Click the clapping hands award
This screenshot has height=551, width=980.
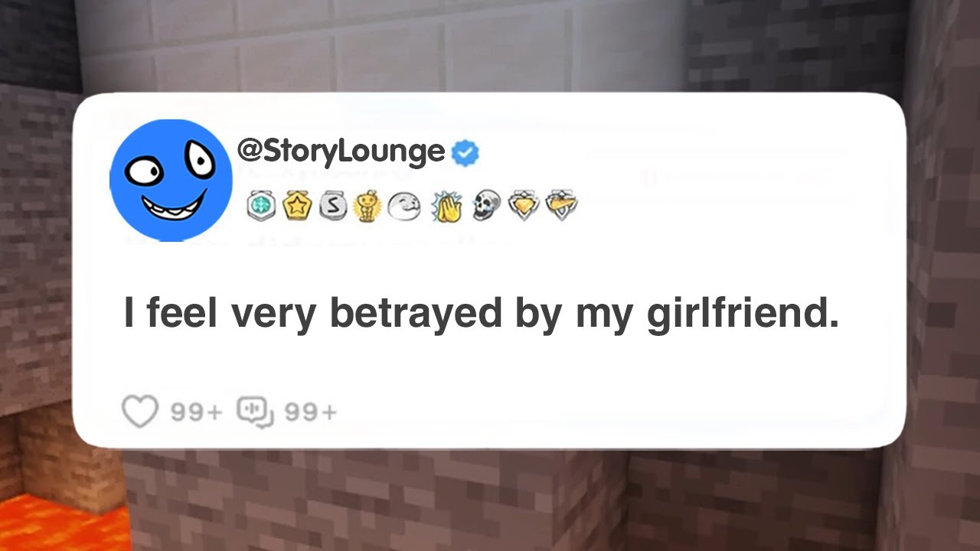click(446, 207)
